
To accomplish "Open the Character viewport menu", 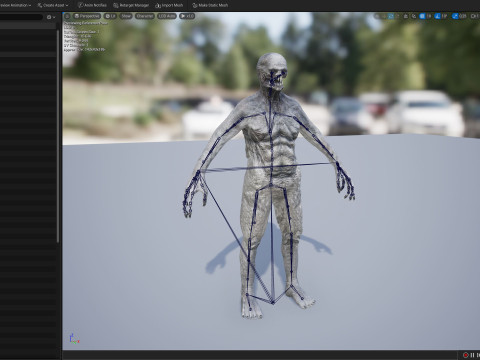I will click(144, 16).
